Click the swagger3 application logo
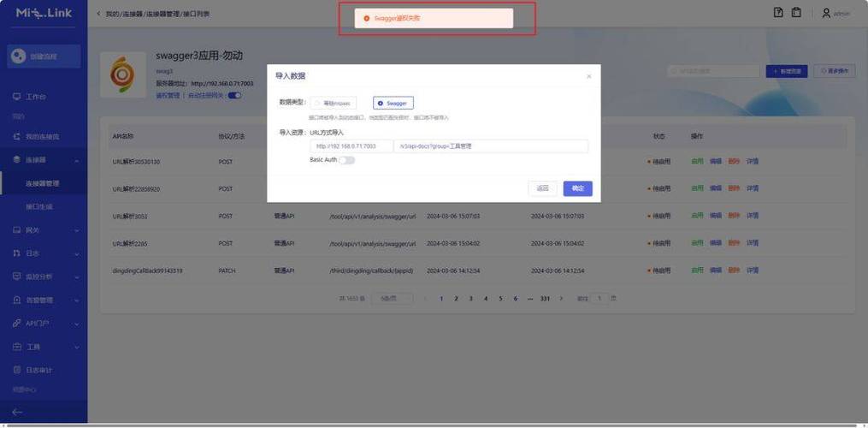 click(122, 74)
